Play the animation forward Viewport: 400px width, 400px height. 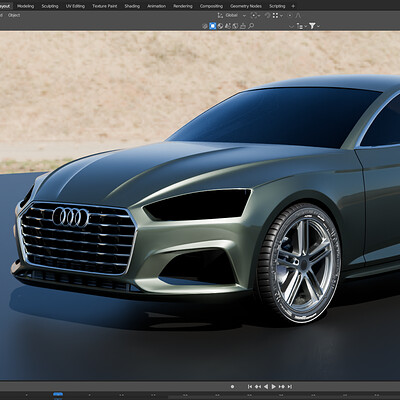tap(274, 387)
